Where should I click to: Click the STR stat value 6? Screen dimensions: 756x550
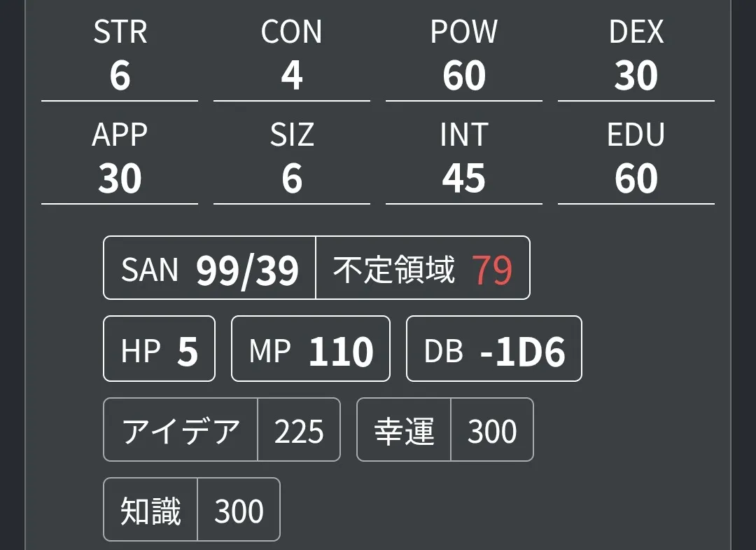tap(120, 76)
